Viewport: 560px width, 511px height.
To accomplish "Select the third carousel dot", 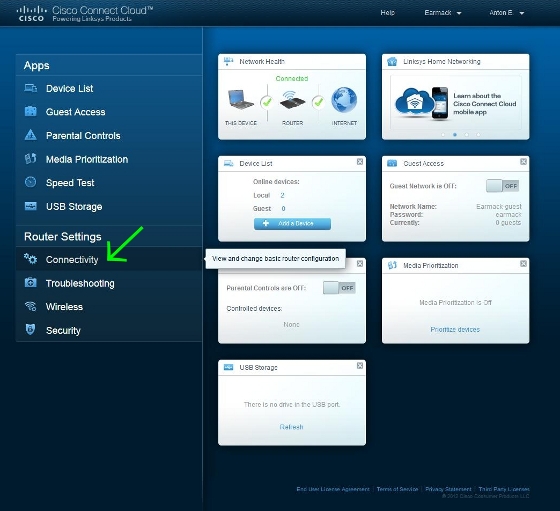I will point(466,135).
